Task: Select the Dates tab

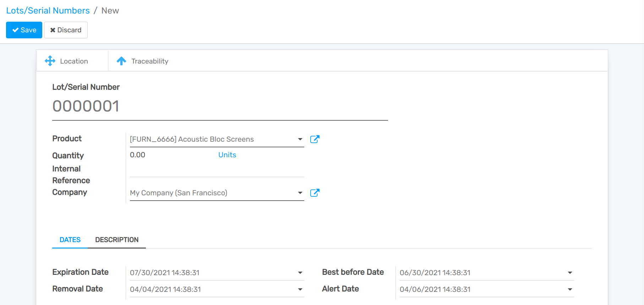Action: point(70,240)
